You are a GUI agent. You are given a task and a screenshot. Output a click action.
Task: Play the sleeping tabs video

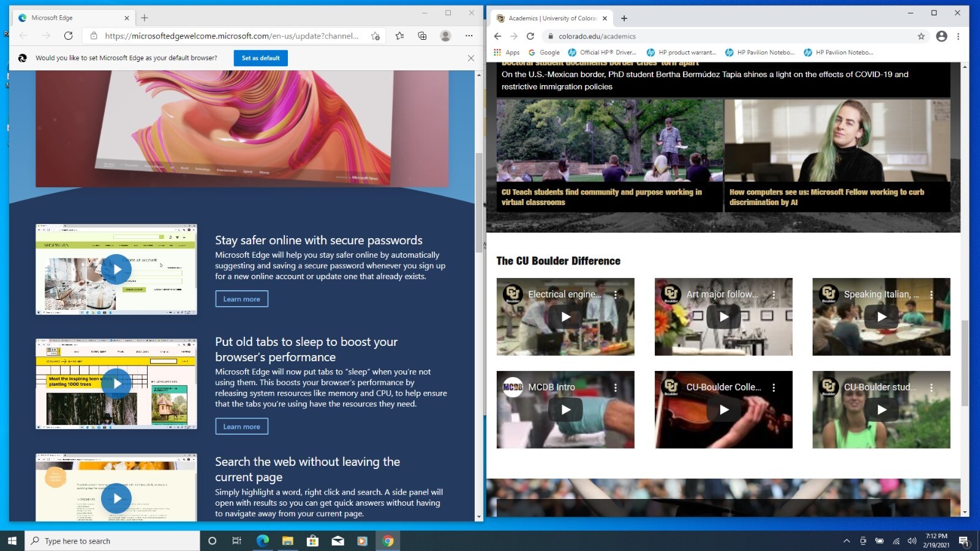(x=116, y=383)
